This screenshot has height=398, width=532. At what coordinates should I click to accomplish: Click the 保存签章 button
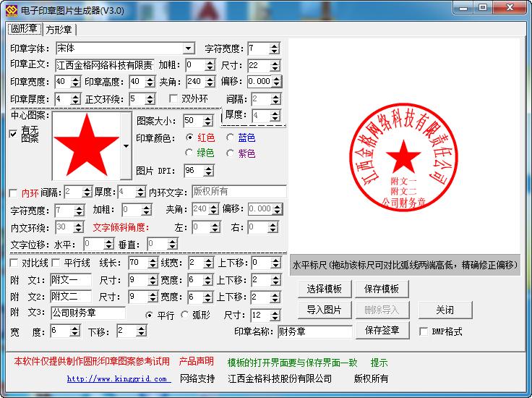pos(382,330)
